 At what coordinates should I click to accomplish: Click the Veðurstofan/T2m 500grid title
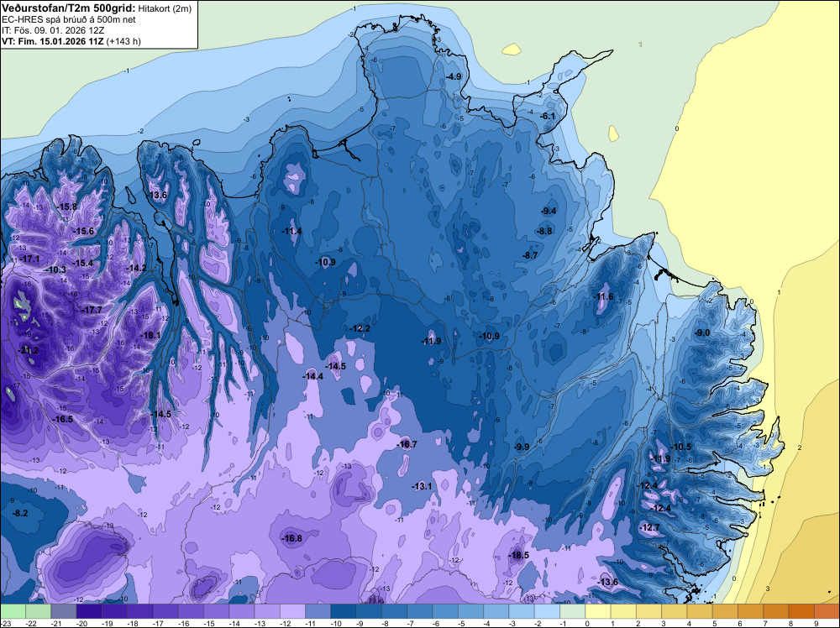click(69, 8)
